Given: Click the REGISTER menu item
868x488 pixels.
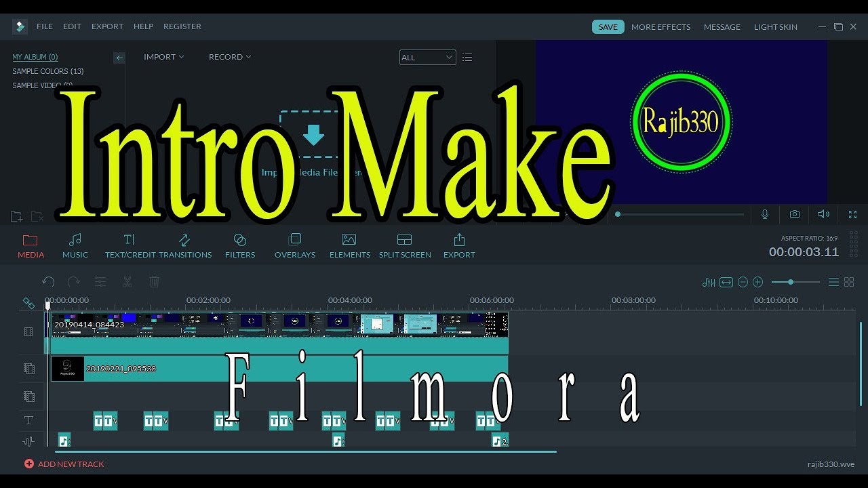Looking at the screenshot, I should [182, 26].
